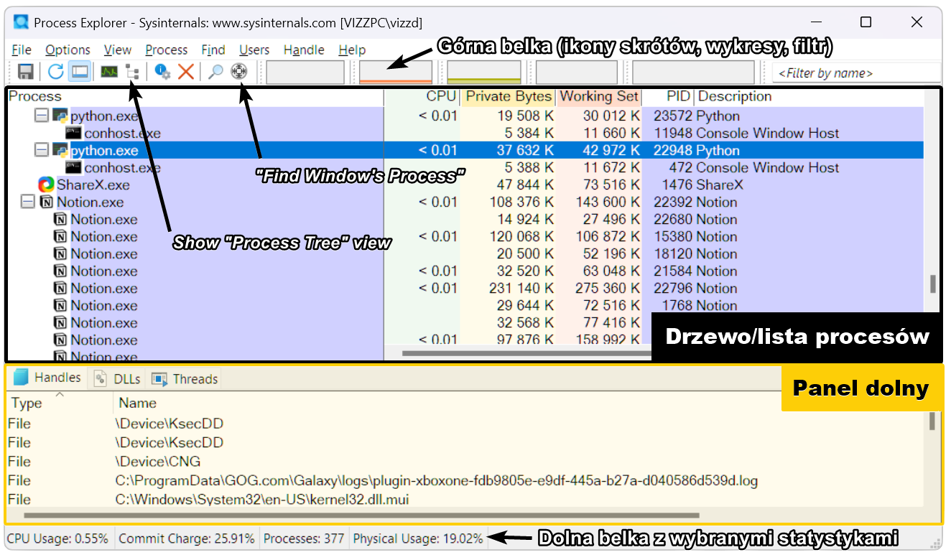Select Notion.exe row with PID 22796
Screen dimensions: 951x560
(465, 289)
